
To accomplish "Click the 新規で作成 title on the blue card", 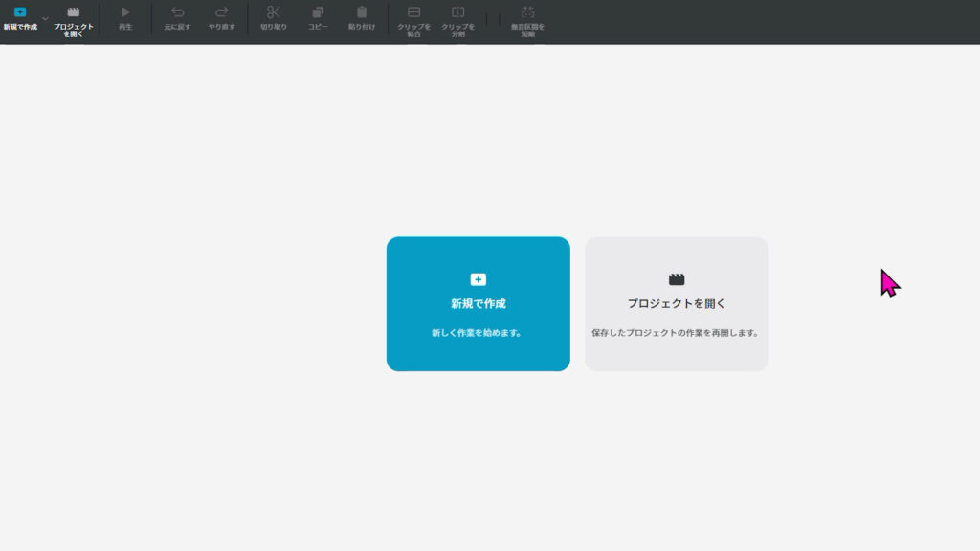I will 478,303.
